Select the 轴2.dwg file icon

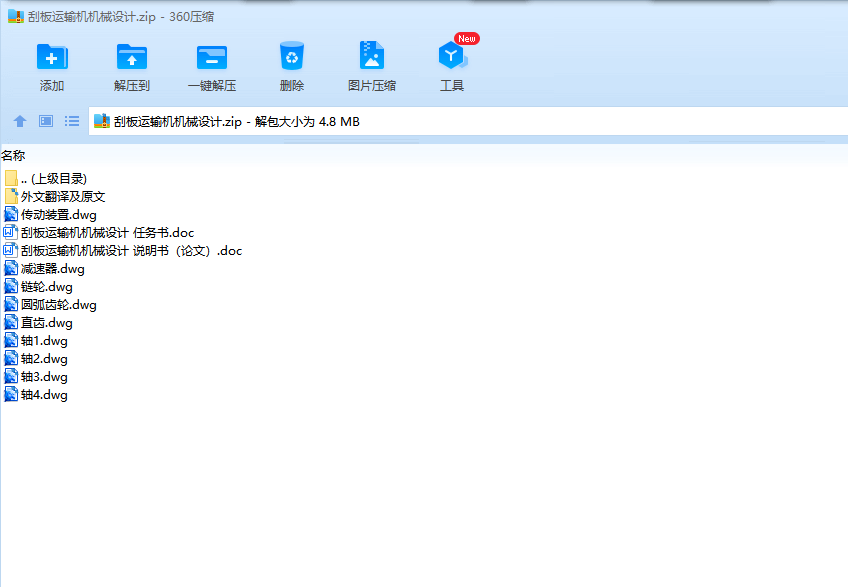pos(11,358)
